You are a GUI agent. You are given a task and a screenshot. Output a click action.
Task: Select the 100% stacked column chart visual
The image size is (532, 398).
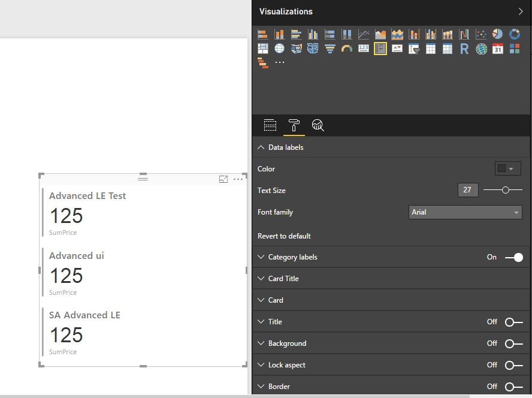click(347, 34)
